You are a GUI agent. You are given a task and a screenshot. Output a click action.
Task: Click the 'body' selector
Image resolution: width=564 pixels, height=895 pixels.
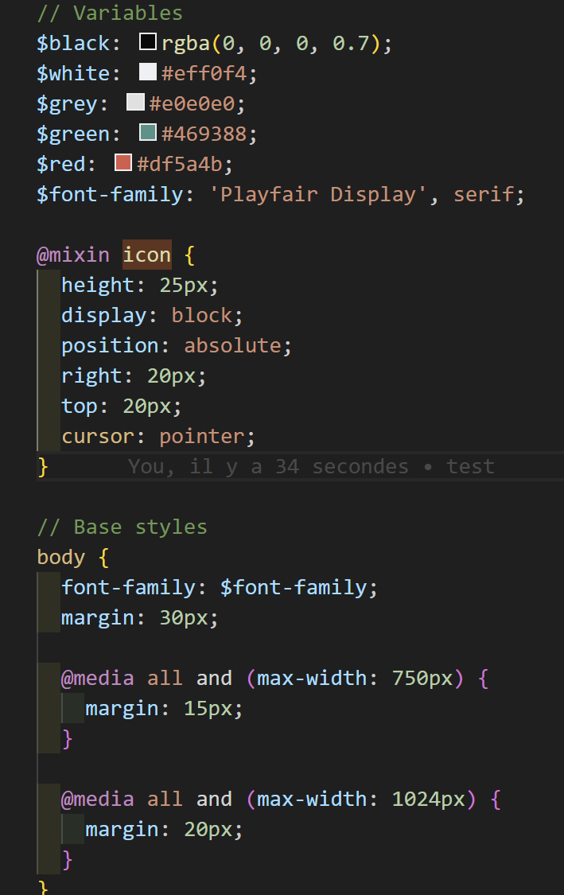(61, 557)
